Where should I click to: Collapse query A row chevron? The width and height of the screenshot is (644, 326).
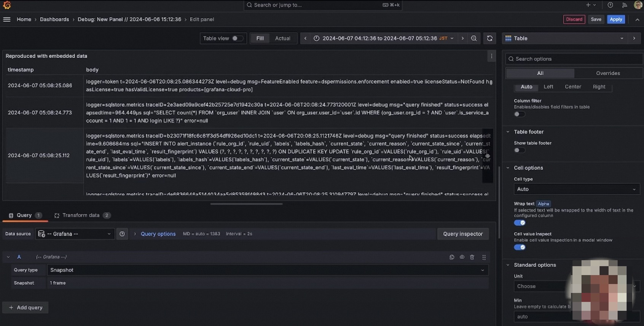coord(8,257)
